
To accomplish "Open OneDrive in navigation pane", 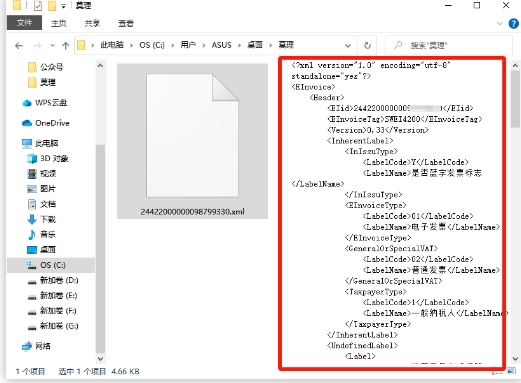I will tap(46, 123).
